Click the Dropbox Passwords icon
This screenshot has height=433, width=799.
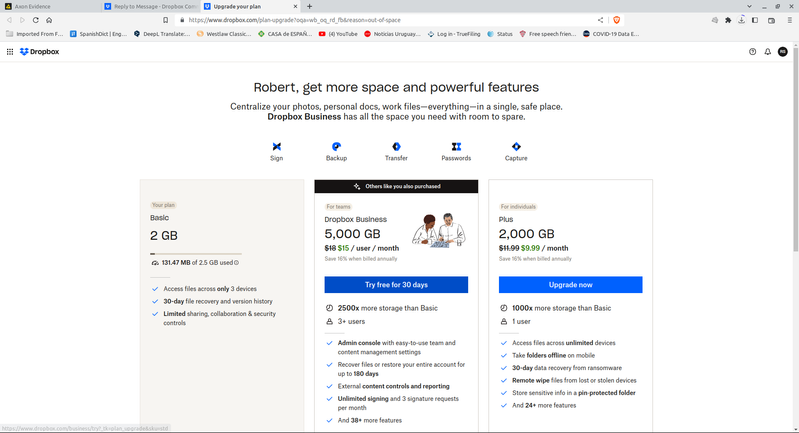(456, 147)
